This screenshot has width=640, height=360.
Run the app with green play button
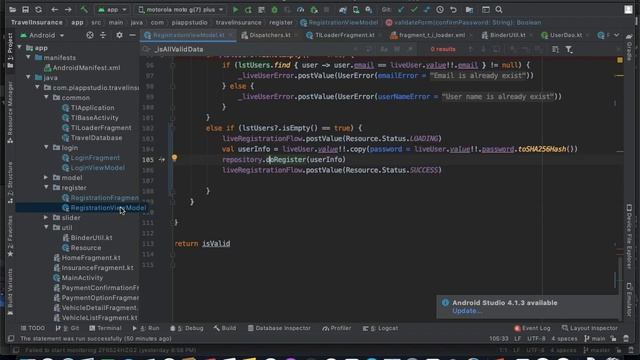(x=236, y=9)
